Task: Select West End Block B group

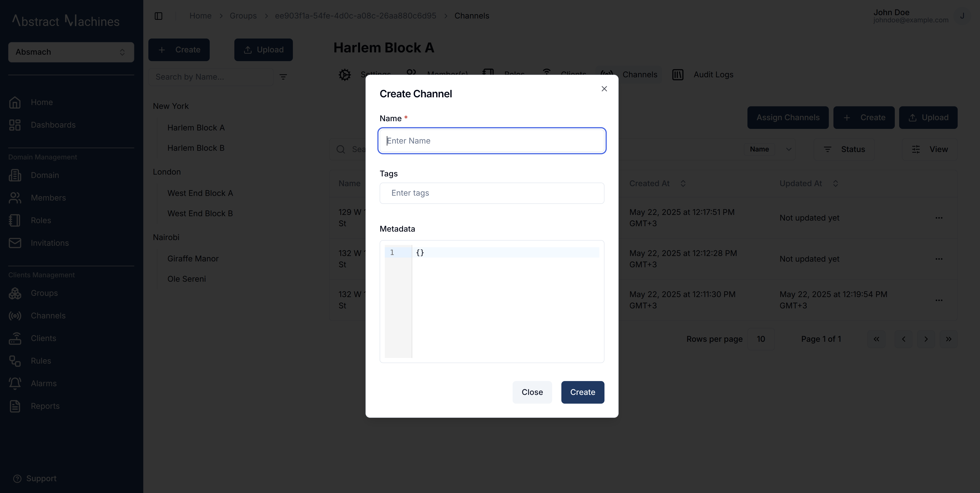Action: 200,214
